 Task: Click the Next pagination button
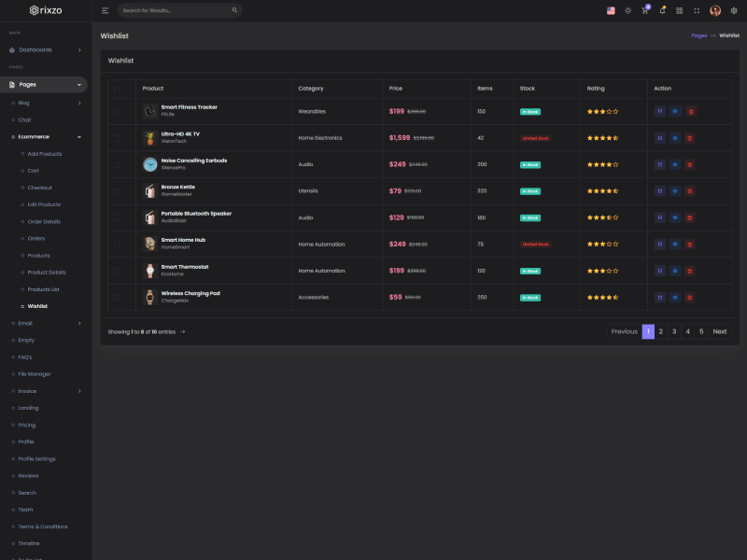[x=719, y=331]
